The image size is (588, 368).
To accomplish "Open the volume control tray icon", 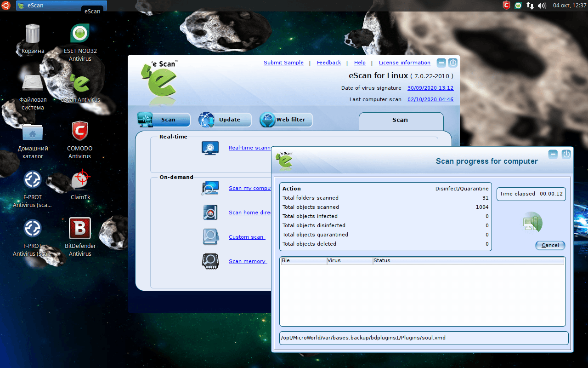I will 542,6.
